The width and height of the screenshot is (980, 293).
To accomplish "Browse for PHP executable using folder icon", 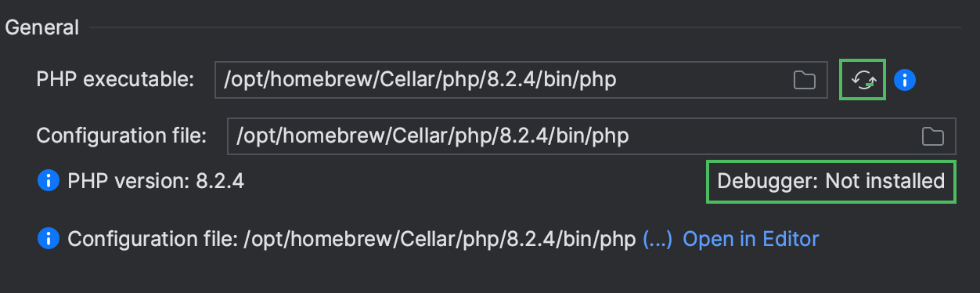I will tap(804, 80).
